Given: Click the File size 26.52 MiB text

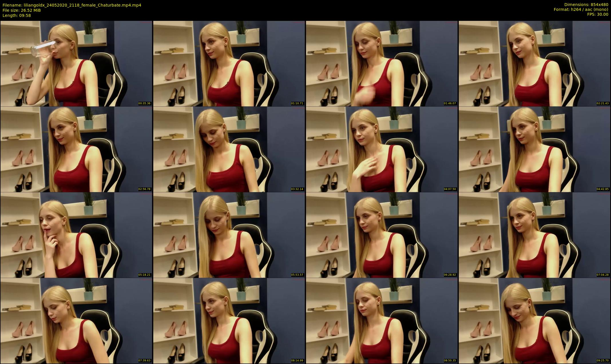Looking at the screenshot, I should click(22, 10).
